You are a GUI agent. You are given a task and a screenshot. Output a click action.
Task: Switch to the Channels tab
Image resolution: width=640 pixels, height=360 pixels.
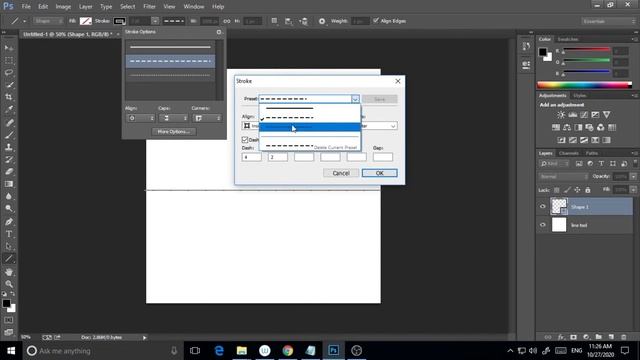569,153
